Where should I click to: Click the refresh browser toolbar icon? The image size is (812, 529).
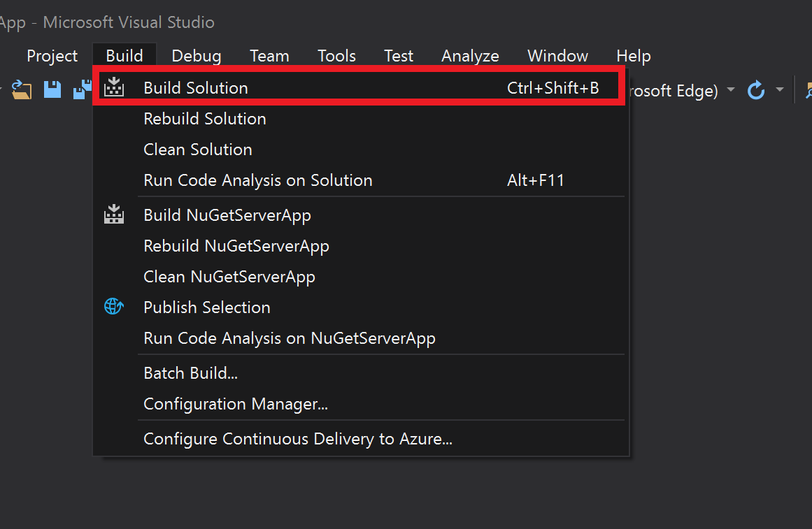coord(756,90)
